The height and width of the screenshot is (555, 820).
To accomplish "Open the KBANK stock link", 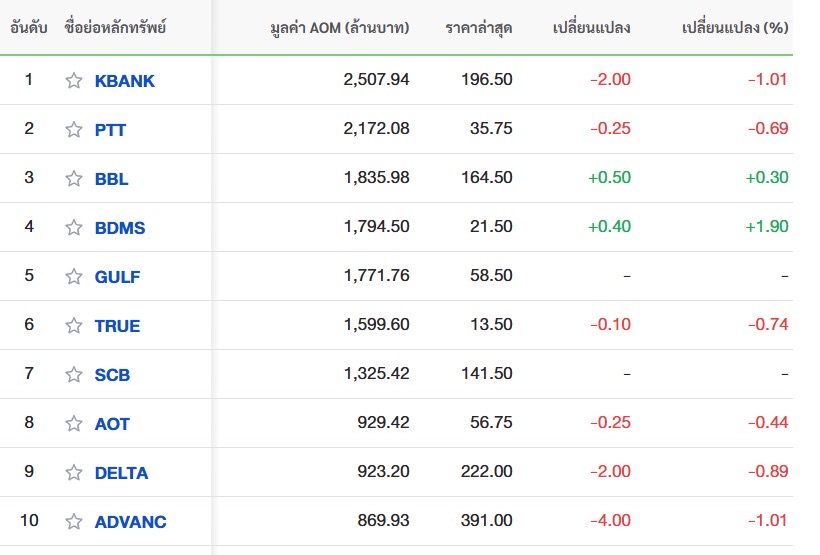I will 125,81.
